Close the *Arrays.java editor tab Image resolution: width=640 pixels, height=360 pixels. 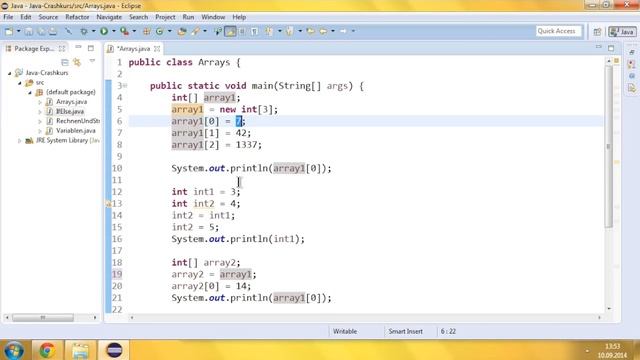tap(157, 49)
